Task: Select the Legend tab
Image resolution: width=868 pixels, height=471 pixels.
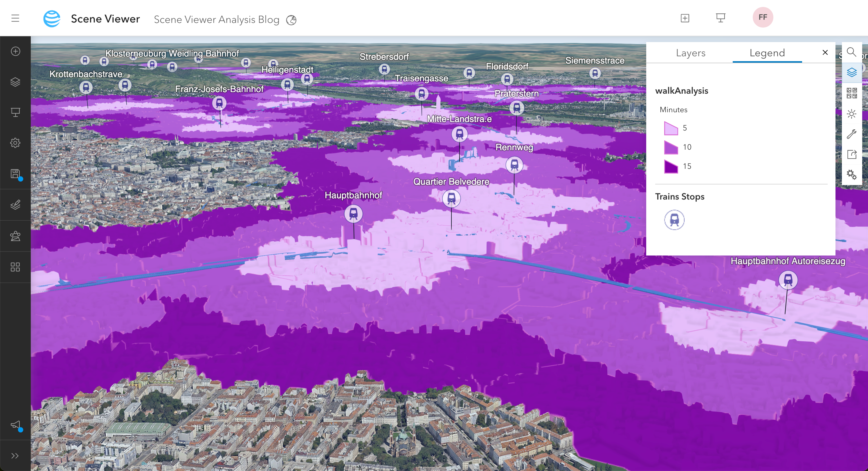Action: coord(767,53)
